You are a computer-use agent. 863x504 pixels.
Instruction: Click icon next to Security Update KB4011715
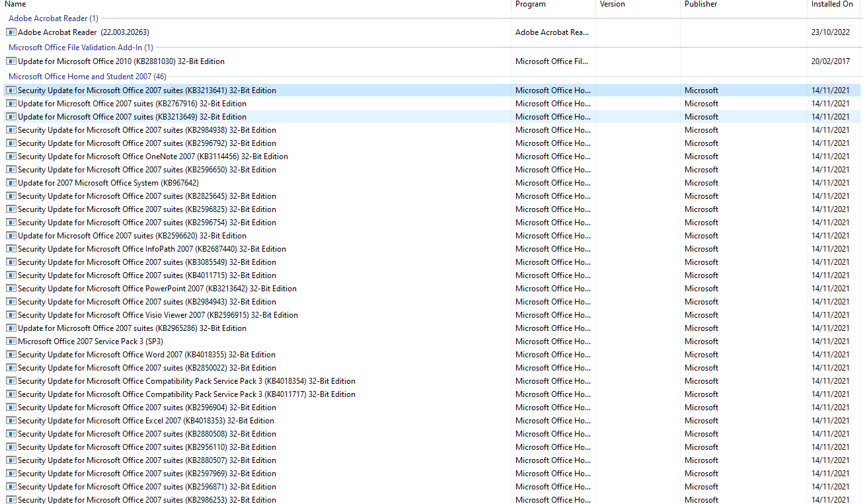[11, 275]
